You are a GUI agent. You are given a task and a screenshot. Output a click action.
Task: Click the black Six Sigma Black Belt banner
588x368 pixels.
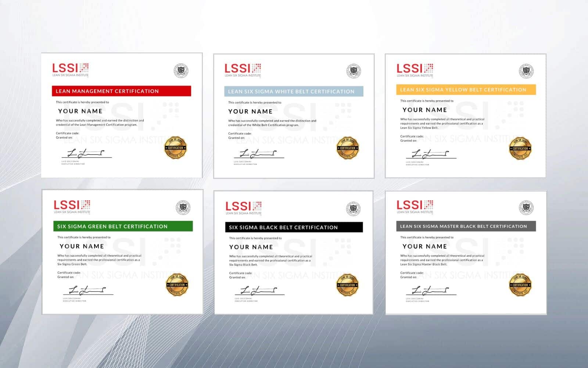tap(294, 227)
